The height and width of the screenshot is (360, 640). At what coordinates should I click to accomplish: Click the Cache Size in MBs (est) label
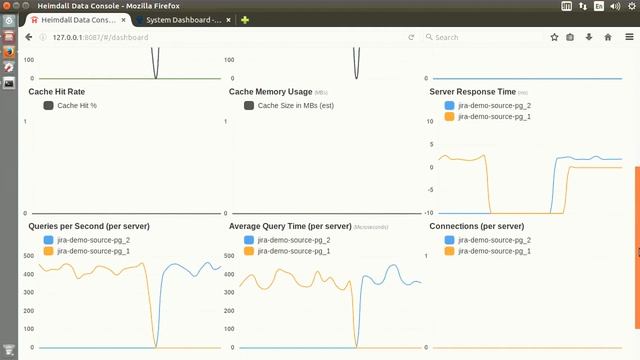coord(296,105)
